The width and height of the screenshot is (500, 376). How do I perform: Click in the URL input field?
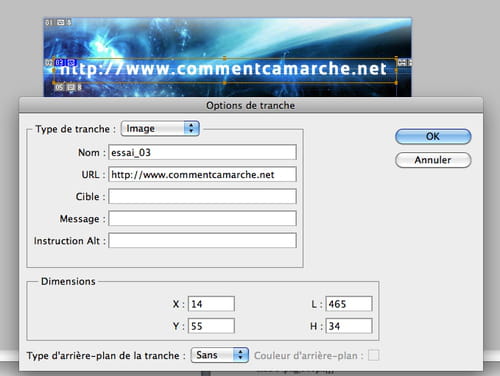(x=202, y=174)
